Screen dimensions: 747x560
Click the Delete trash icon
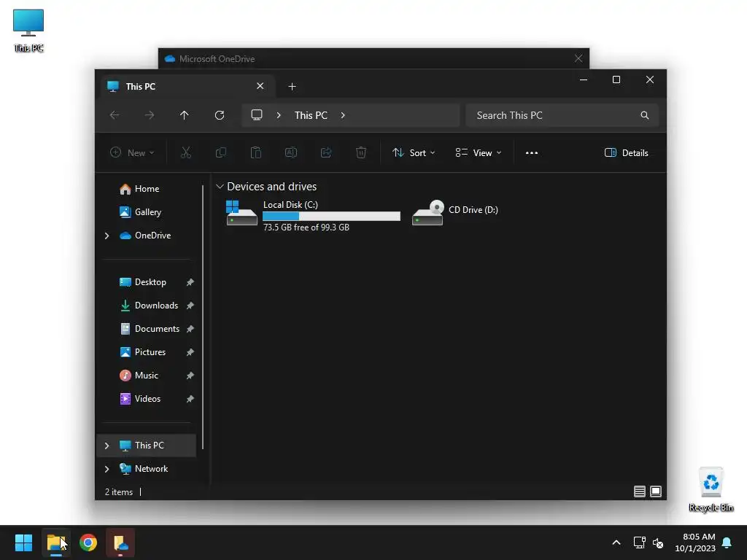pos(361,153)
